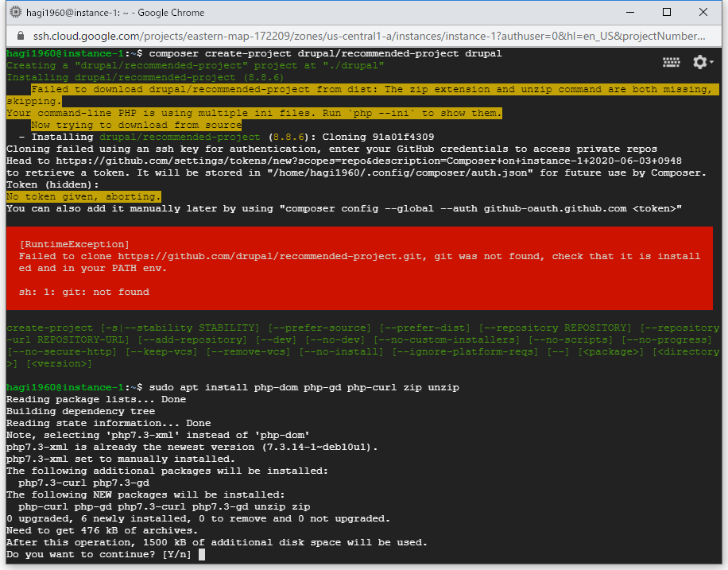Click the '[--ignore-platform-reqs]' option text
Image resolution: width=728 pixels, height=570 pixels.
coord(465,351)
